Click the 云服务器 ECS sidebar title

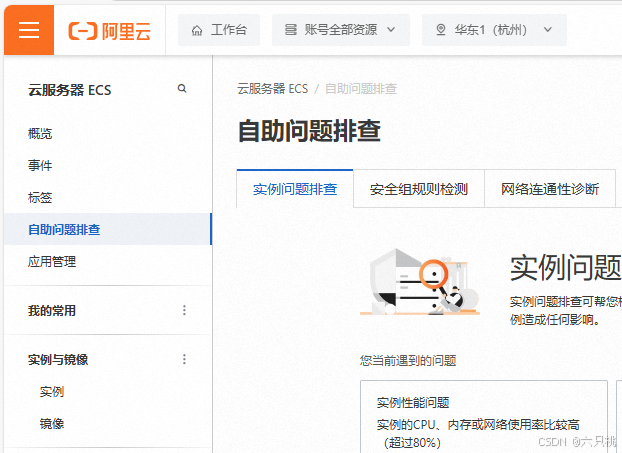click(x=70, y=90)
